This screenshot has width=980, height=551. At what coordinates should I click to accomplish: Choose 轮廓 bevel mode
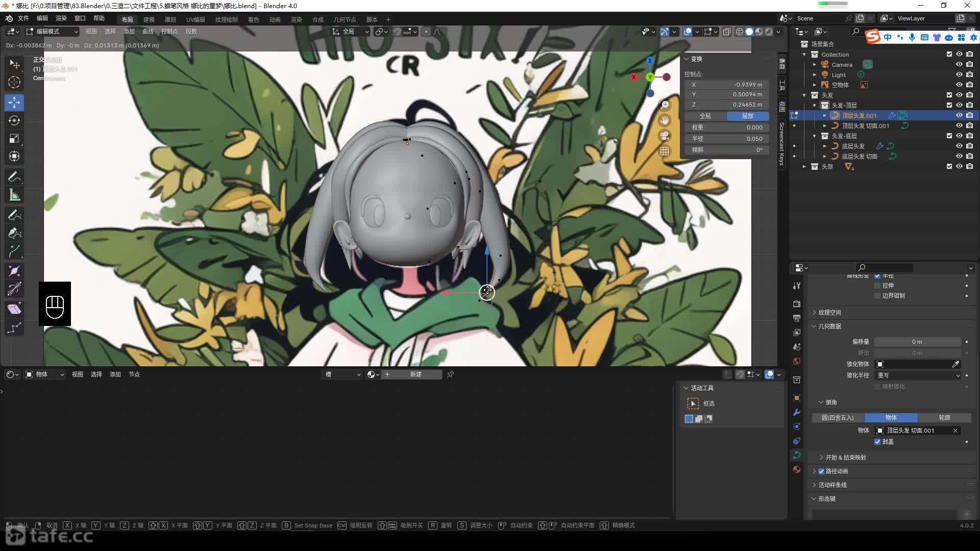(x=944, y=418)
